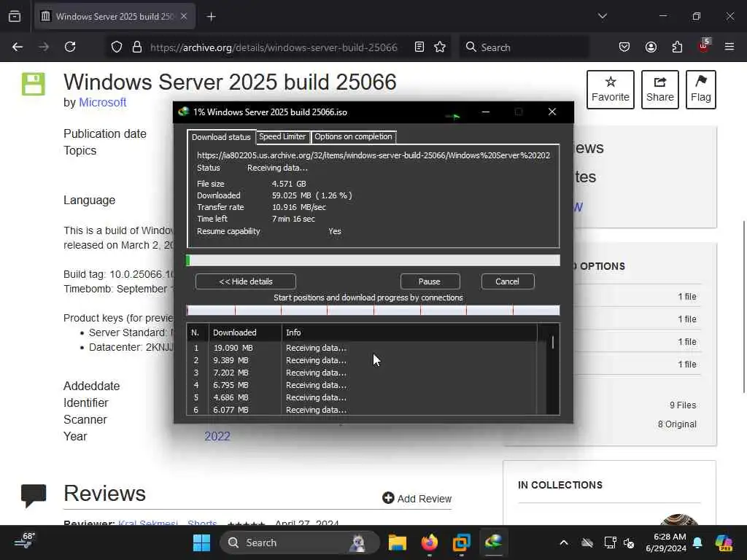
Task: Show hidden system tray icons chevron
Action: click(564, 542)
